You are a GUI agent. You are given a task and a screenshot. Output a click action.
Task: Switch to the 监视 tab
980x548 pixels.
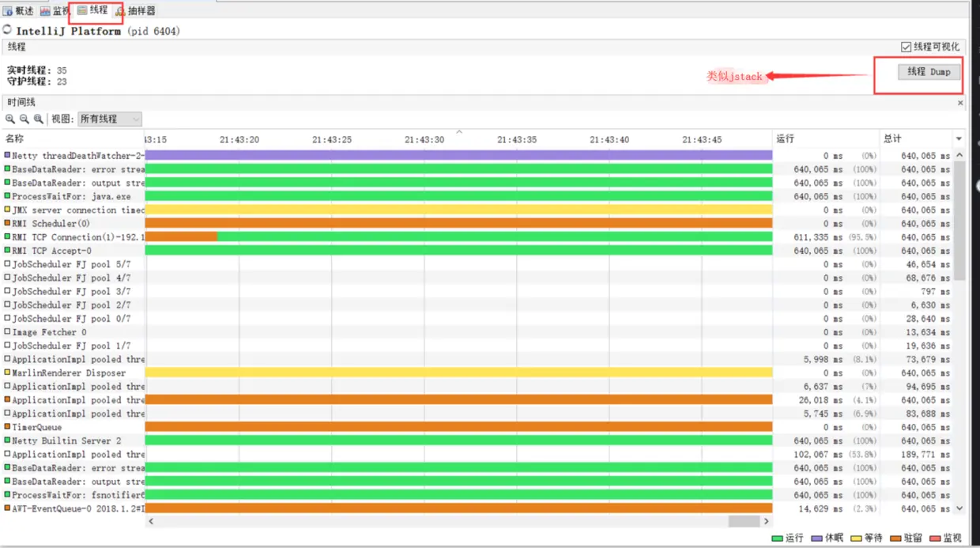55,11
